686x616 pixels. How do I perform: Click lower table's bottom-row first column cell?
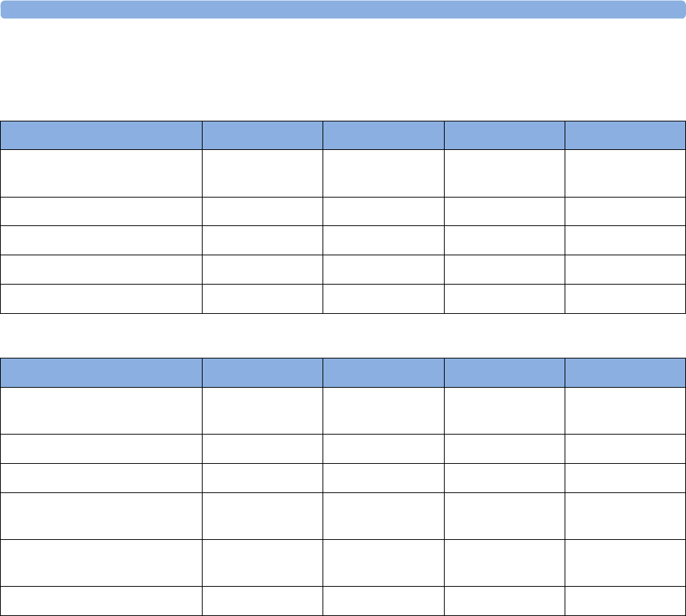tap(101, 601)
